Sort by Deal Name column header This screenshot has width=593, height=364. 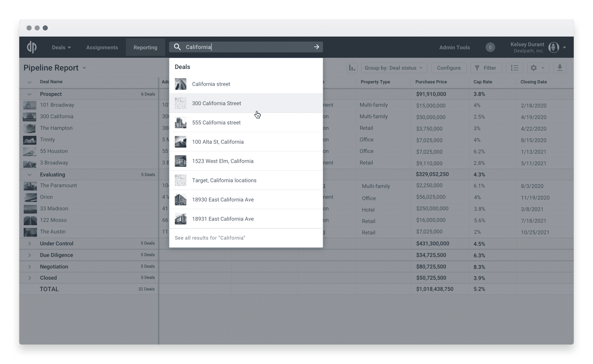coord(51,82)
